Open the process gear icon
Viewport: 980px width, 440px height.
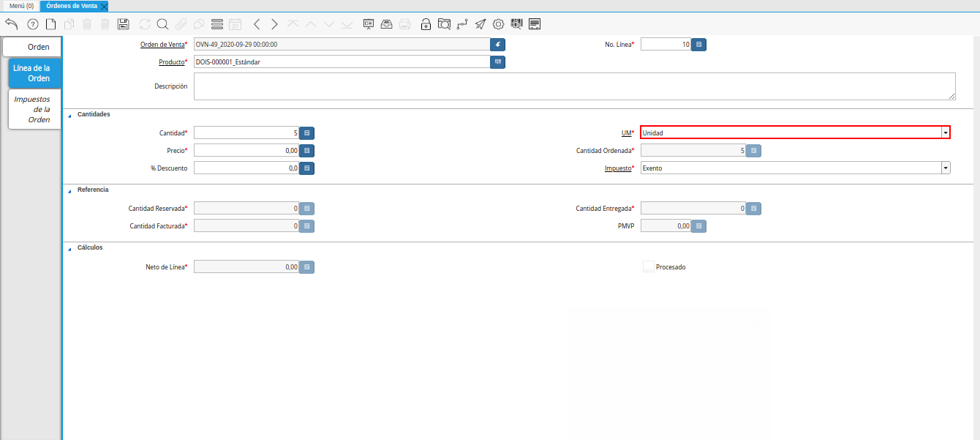499,24
